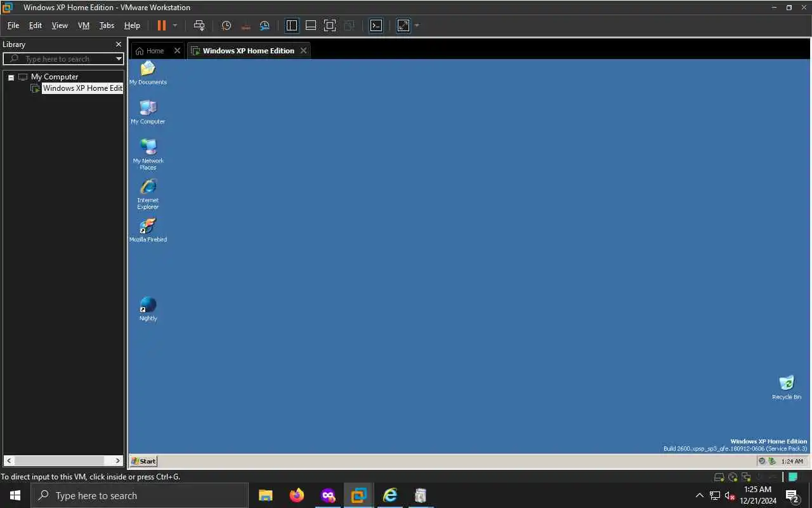Select the My Documents desktop icon
The width and height of the screenshot is (812, 508).
pyautogui.click(x=148, y=72)
